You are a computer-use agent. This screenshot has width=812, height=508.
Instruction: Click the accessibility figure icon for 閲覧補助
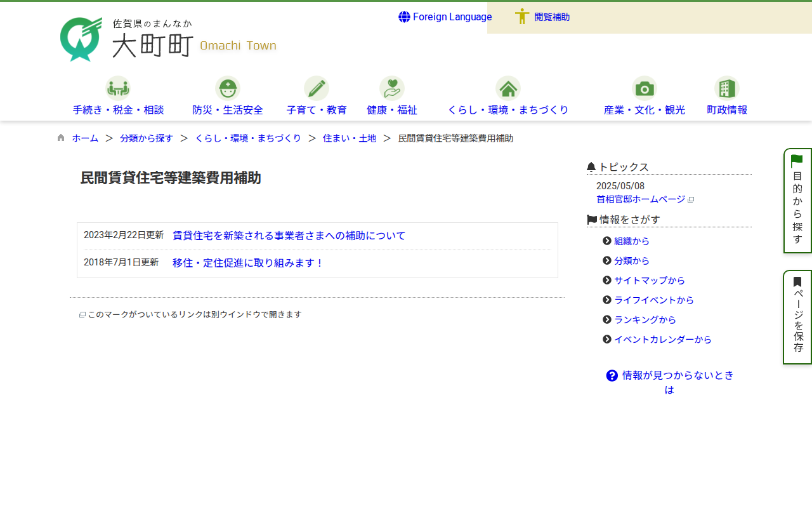[x=522, y=17]
